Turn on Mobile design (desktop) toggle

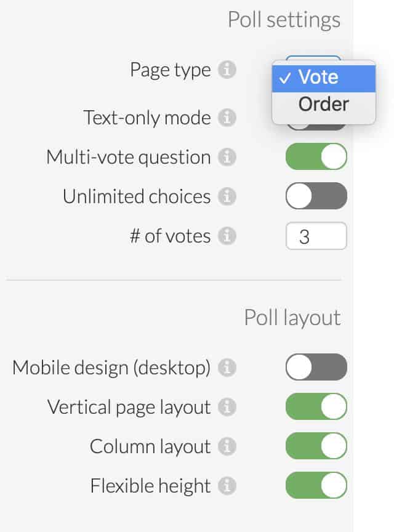coord(316,367)
